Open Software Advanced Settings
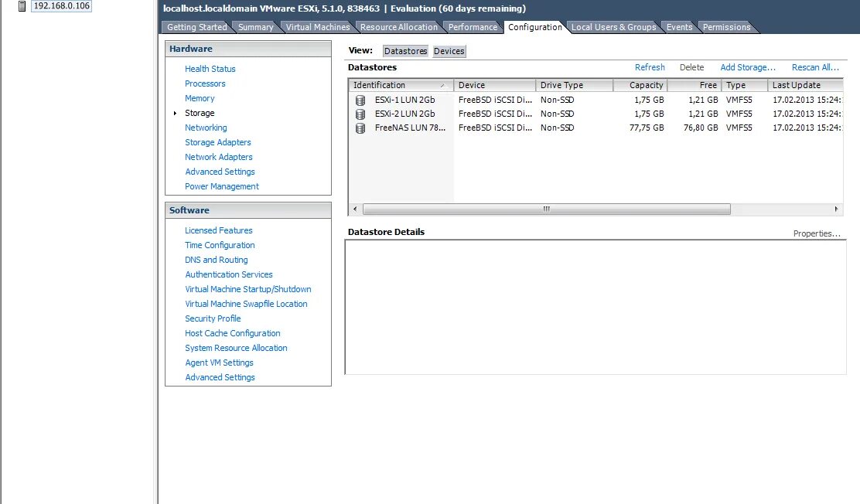 click(x=220, y=377)
